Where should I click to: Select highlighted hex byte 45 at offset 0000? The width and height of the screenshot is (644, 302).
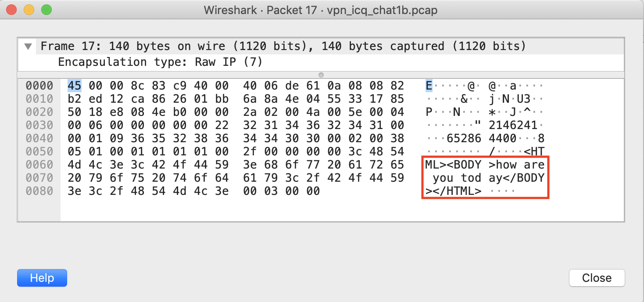pyautogui.click(x=74, y=86)
